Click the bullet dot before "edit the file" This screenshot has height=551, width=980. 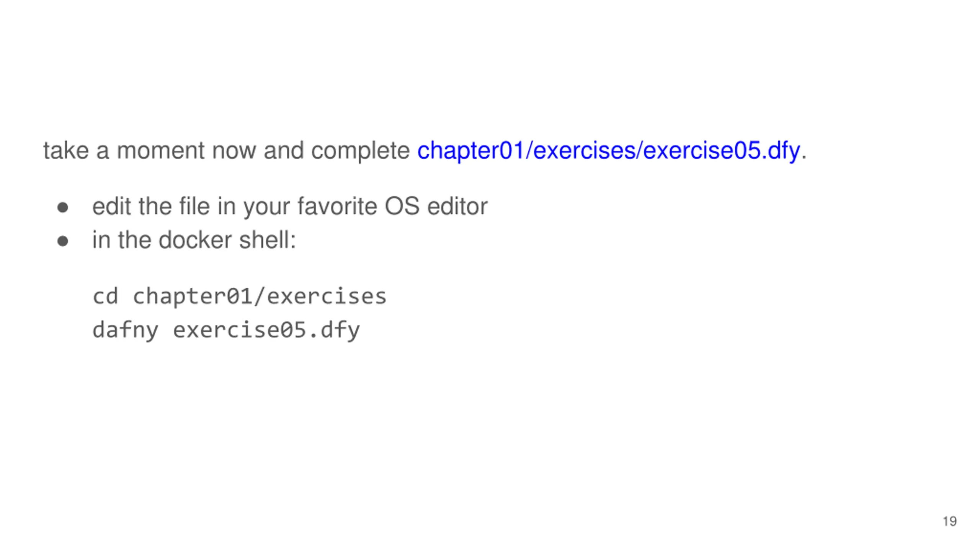click(x=63, y=208)
